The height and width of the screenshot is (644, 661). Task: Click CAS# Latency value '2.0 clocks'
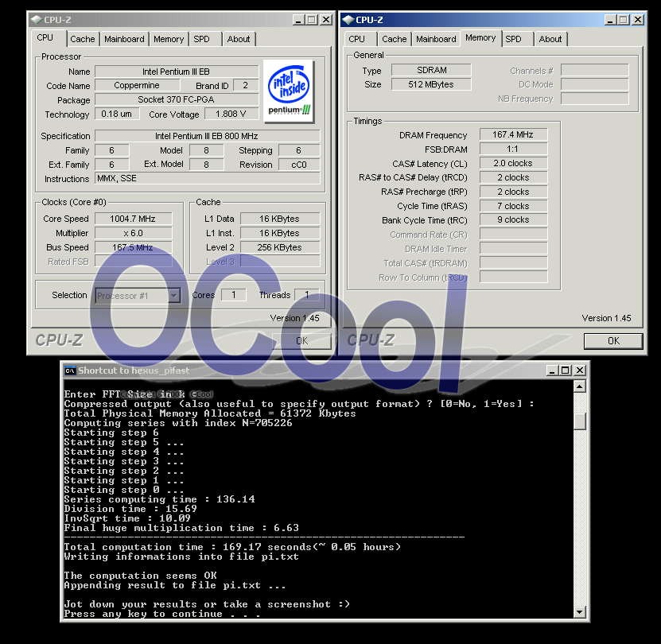(x=514, y=163)
